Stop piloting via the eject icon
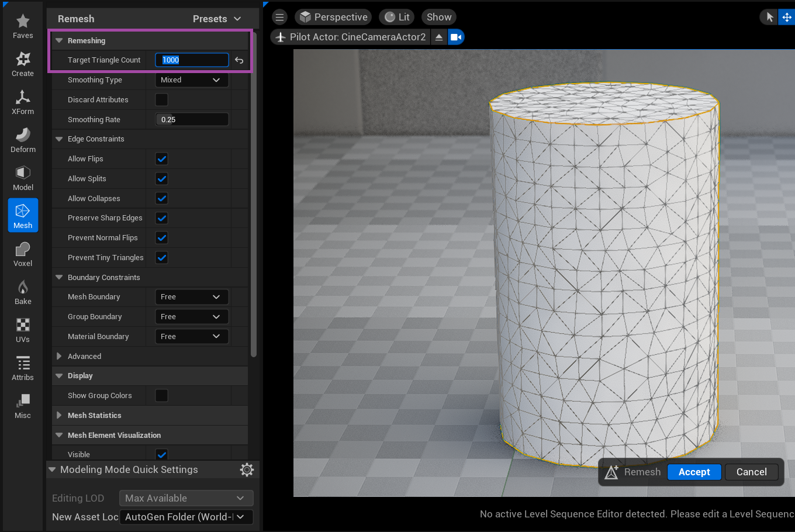 pyautogui.click(x=438, y=36)
